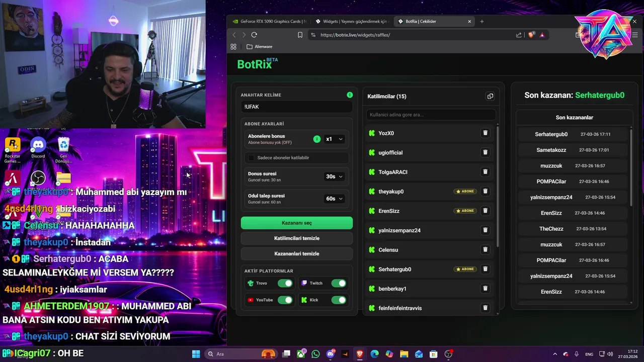
Task: Open a new browser tab
Action: pyautogui.click(x=482, y=22)
